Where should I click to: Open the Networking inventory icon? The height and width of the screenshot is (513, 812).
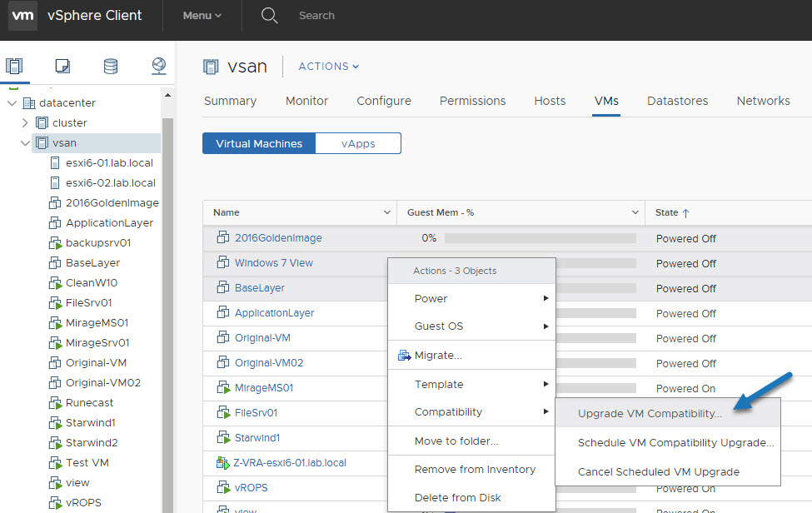click(x=159, y=67)
